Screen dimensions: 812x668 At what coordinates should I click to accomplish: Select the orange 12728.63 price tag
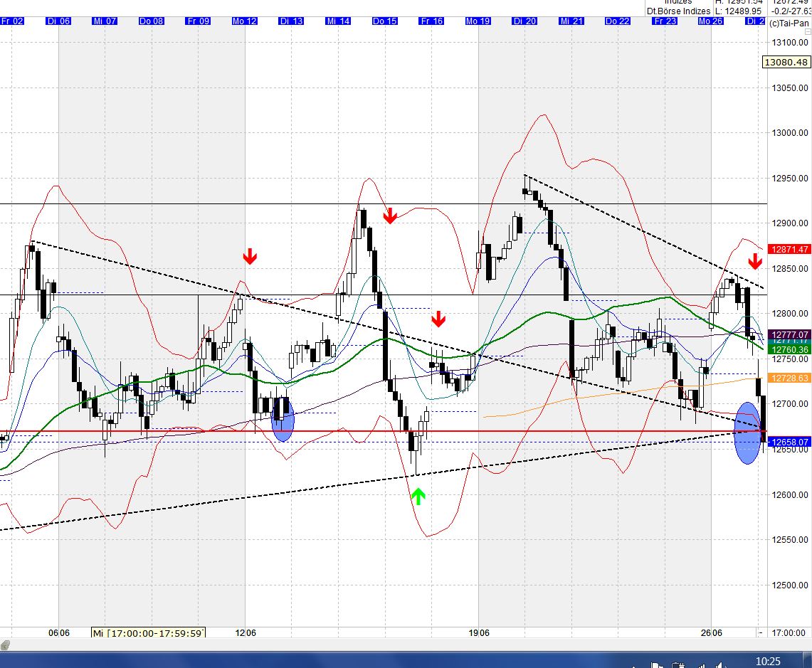tap(791, 378)
